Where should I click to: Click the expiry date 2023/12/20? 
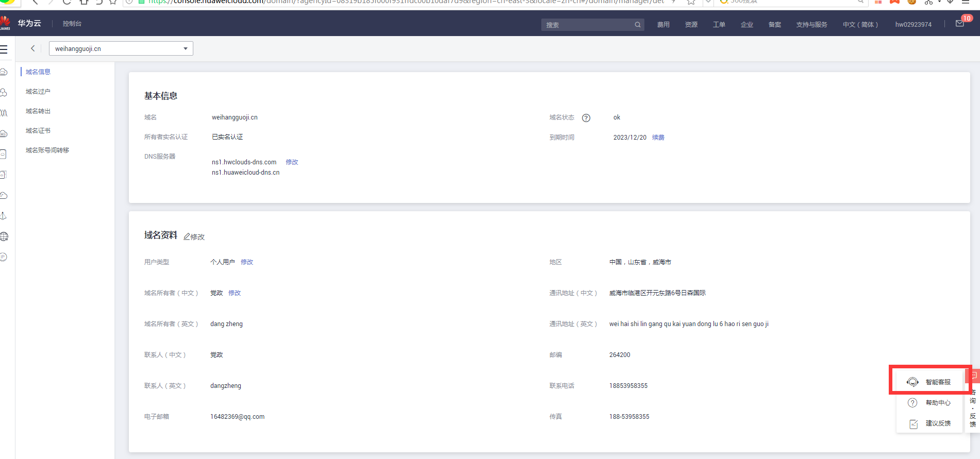(630, 138)
